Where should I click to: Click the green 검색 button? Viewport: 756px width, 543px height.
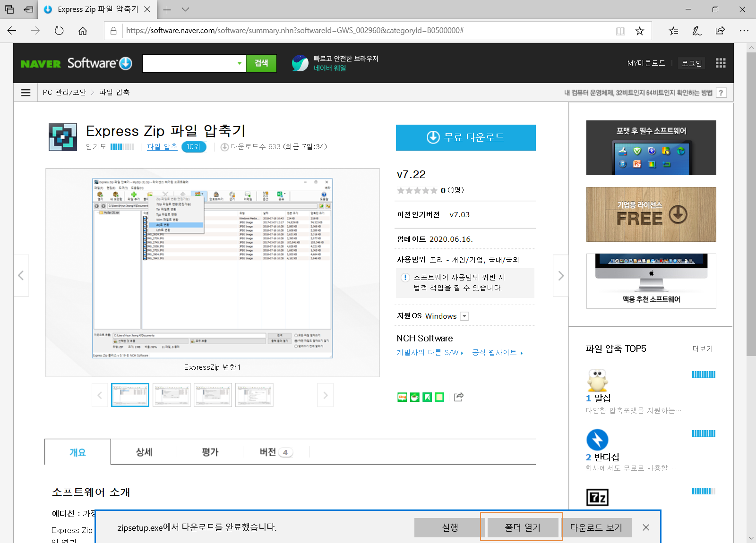tap(261, 63)
